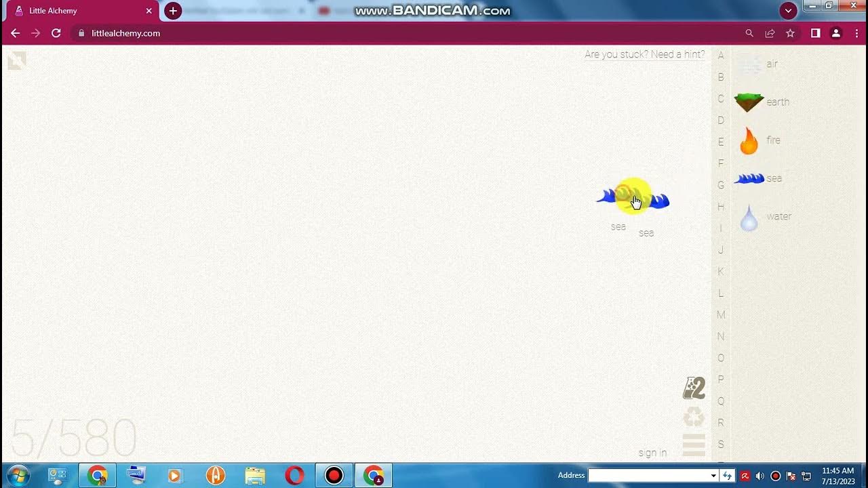Viewport: 868px width, 488px height.
Task: Click the 'Are you stuck? Need a hint?' link
Action: (644, 54)
